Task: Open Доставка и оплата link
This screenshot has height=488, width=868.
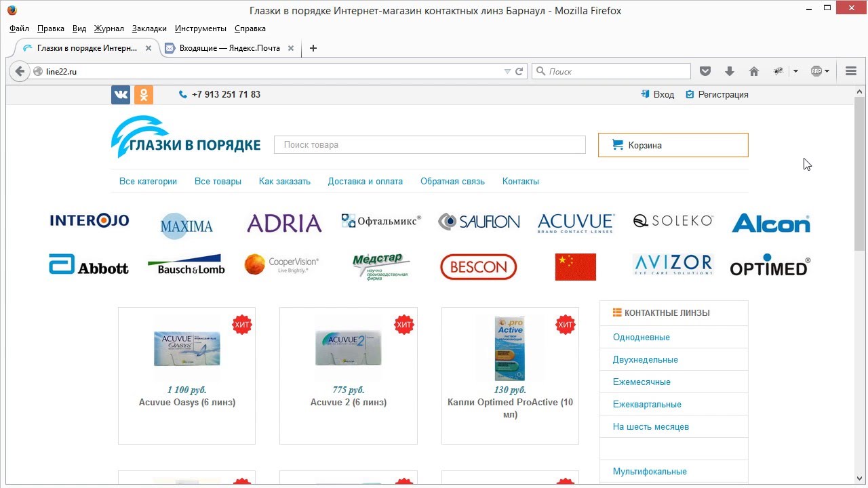Action: 366,181
